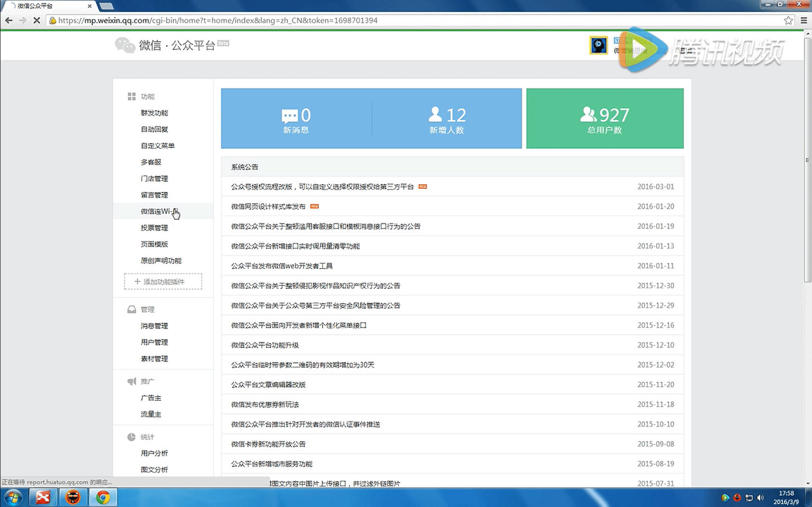812x507 pixels.
Task: Click the new followers person icon
Action: pos(435,115)
